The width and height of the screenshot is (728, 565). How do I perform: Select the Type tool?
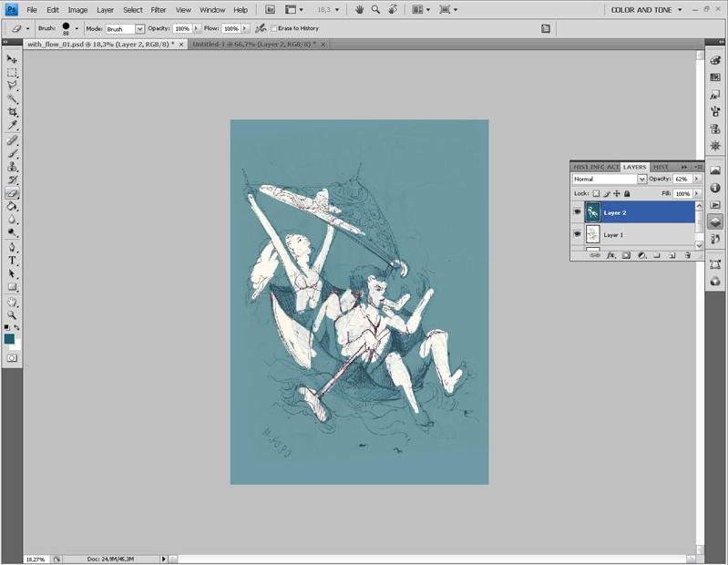click(12, 261)
